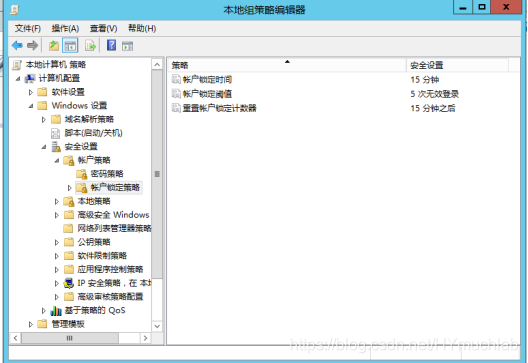Collapse the 安全设置 node
Viewport: 528px width, 363px height.
pos(44,147)
